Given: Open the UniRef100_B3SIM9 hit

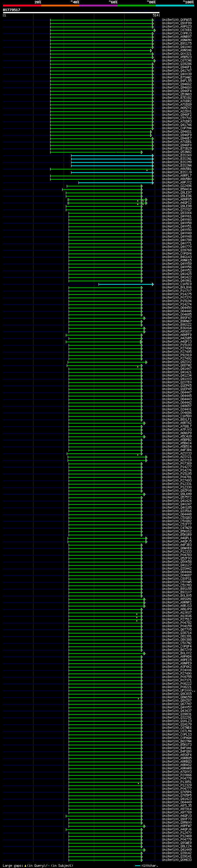Looking at the screenshot, I should 177,162.
